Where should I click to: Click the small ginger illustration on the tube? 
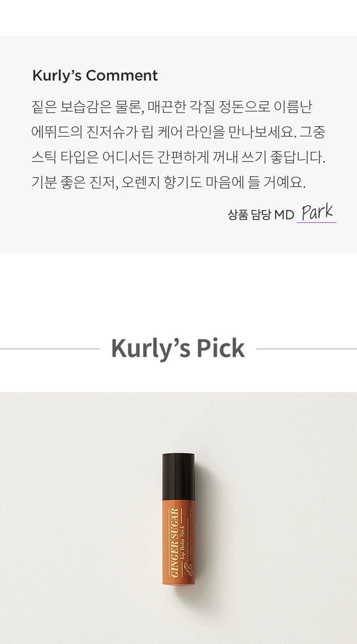pyautogui.click(x=188, y=569)
